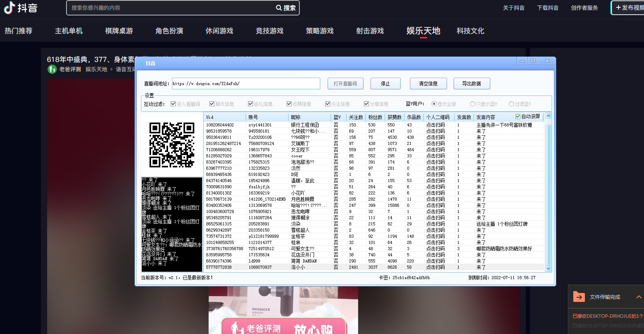Click 点击扫码 in the 艾瑞斯丁 row
The image size is (644, 334).
coord(435,143)
